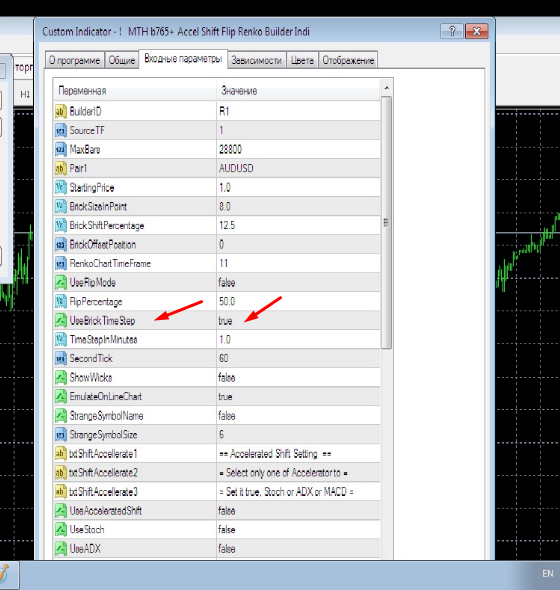Switch to the Цвета tab
560x590 pixels.
(x=302, y=60)
